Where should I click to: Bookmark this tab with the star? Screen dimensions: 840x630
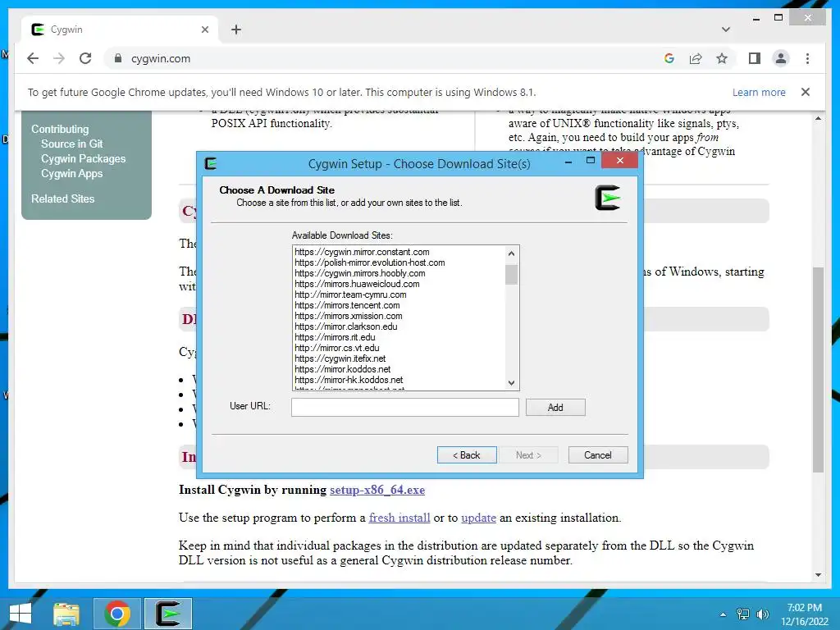pos(722,58)
